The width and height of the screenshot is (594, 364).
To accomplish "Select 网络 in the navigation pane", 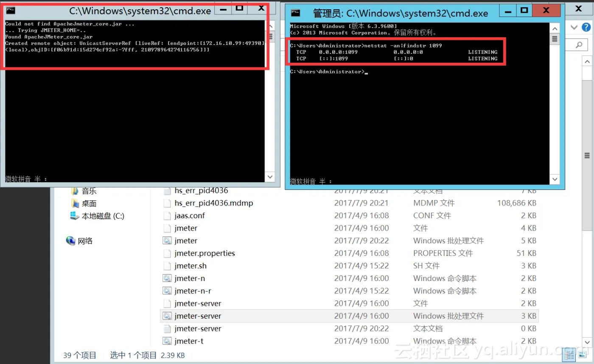I will point(85,241).
